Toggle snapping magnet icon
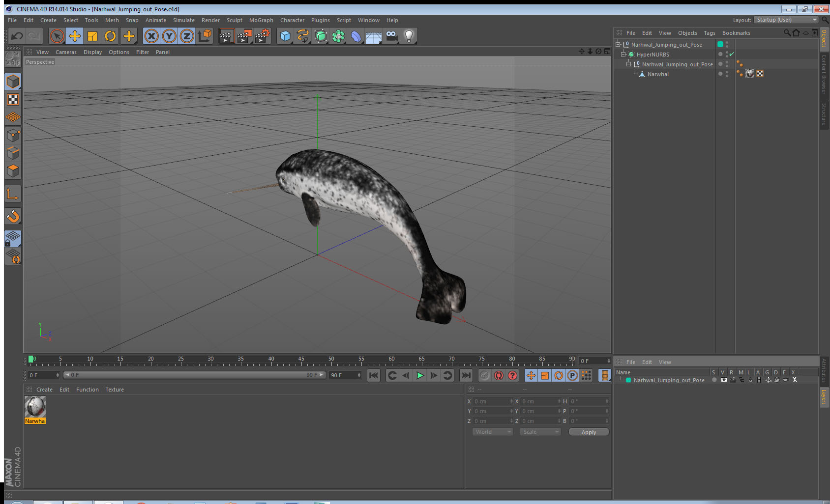Viewport: 830px width, 504px height. coord(13,216)
